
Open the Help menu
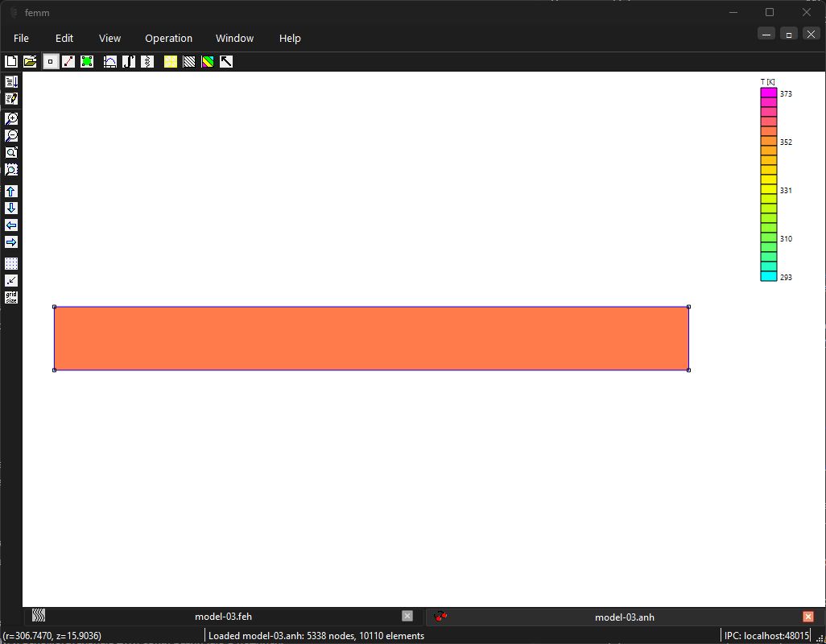(290, 38)
